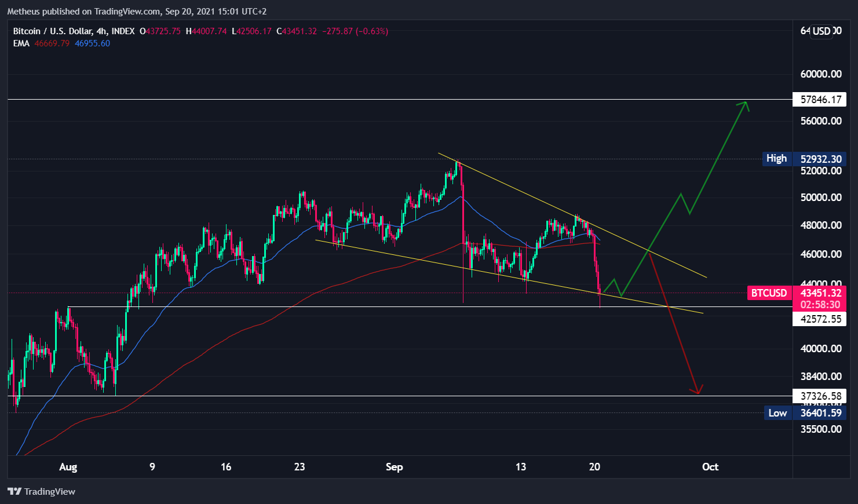Select the 57846.17 price level label
The height and width of the screenshot is (504, 858).
(x=820, y=100)
